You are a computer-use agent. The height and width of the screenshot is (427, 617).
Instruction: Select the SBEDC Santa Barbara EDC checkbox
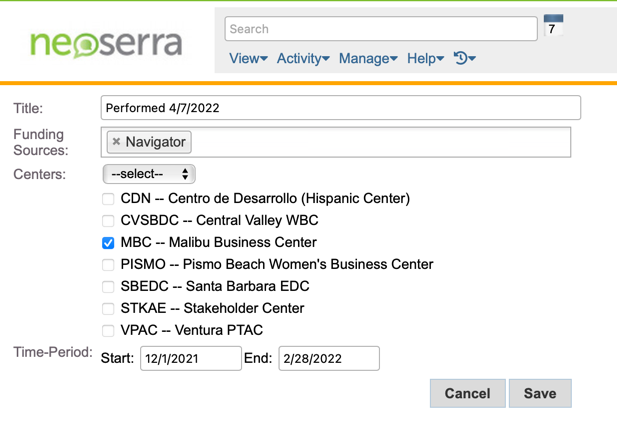(108, 287)
